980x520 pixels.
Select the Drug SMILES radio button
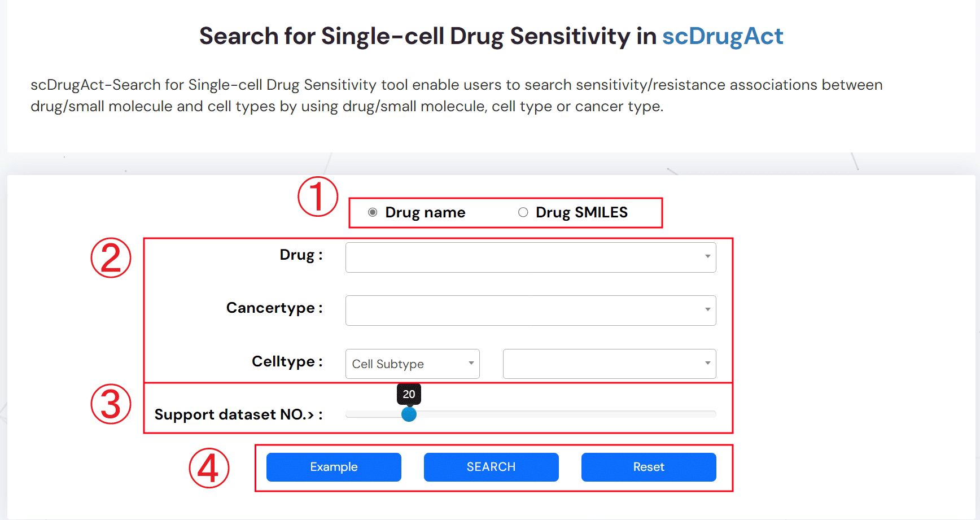tap(523, 212)
